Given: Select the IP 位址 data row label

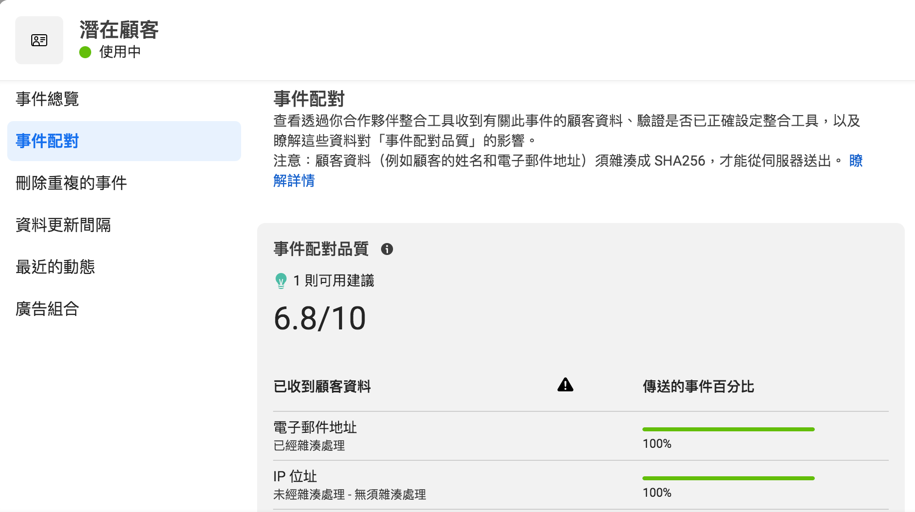Looking at the screenshot, I should [x=295, y=476].
